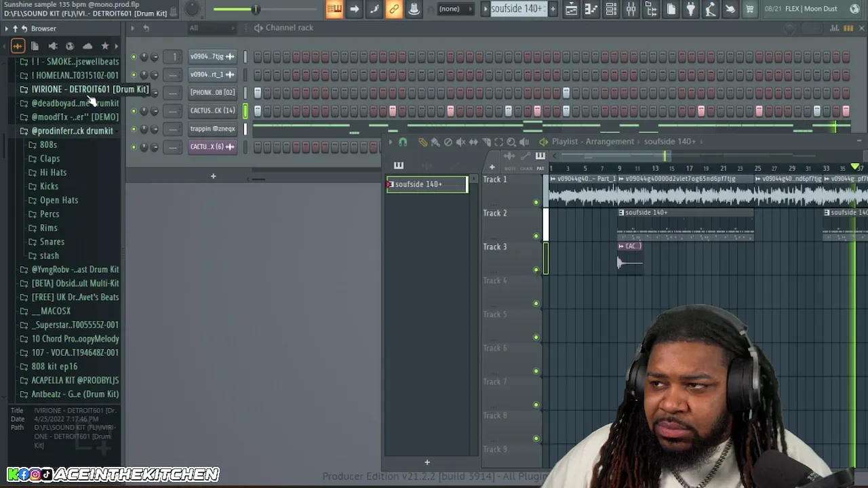Adjust the v0904..7tjg channel volume knob
The image size is (868, 488).
point(155,56)
